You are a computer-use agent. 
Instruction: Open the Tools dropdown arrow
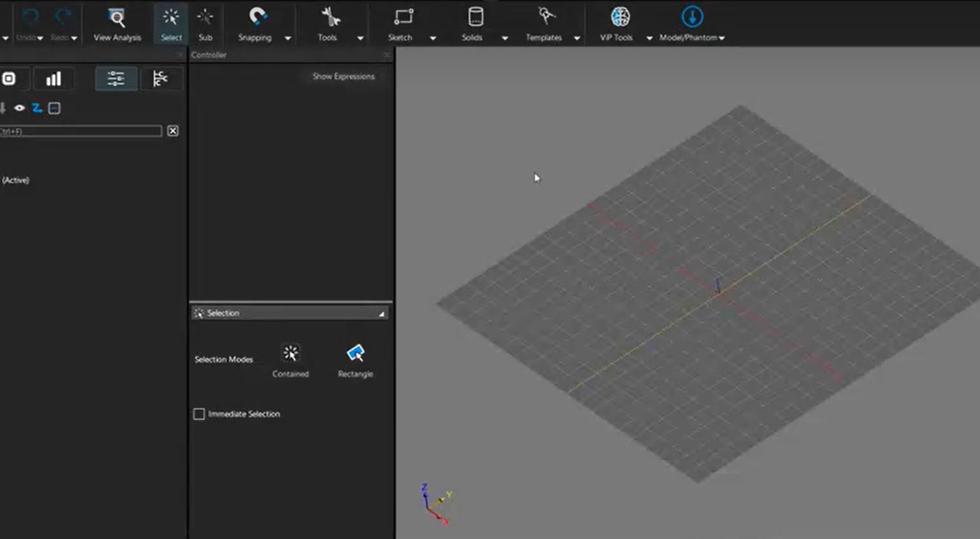pos(360,38)
